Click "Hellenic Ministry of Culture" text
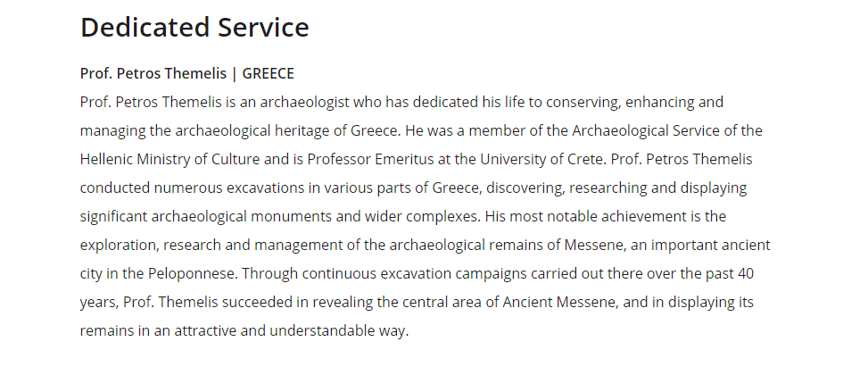This screenshot has width=868, height=367. click(x=170, y=160)
